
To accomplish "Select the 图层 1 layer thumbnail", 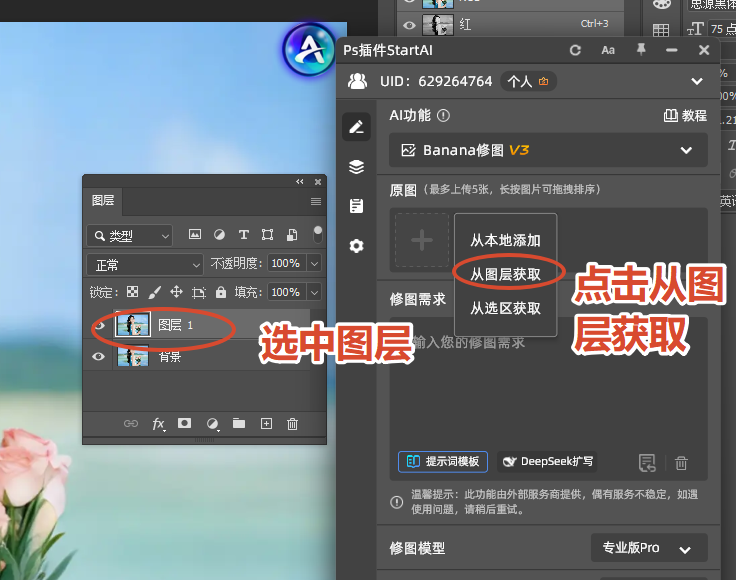I will click(x=133, y=324).
